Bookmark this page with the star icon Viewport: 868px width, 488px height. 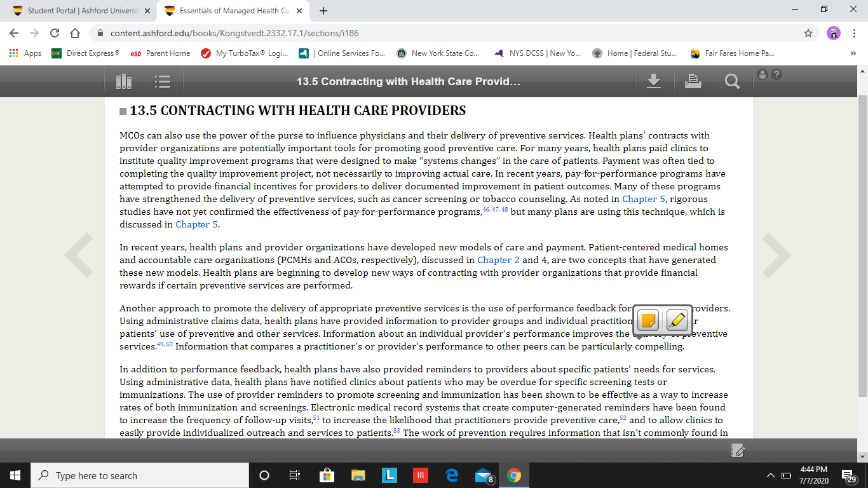[x=808, y=33]
